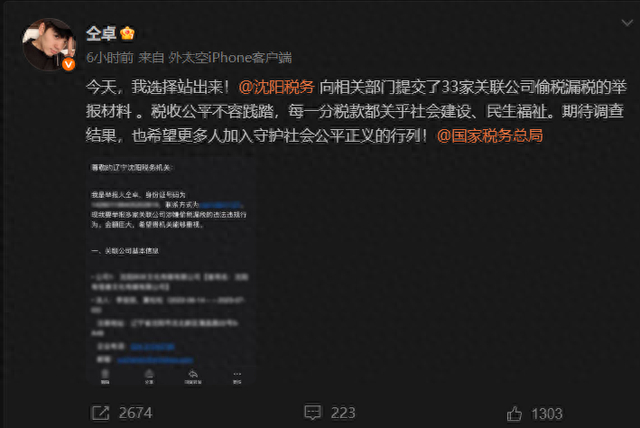Click the orange verified V badge
Image resolution: width=640 pixels, height=428 pixels.
[x=69, y=64]
